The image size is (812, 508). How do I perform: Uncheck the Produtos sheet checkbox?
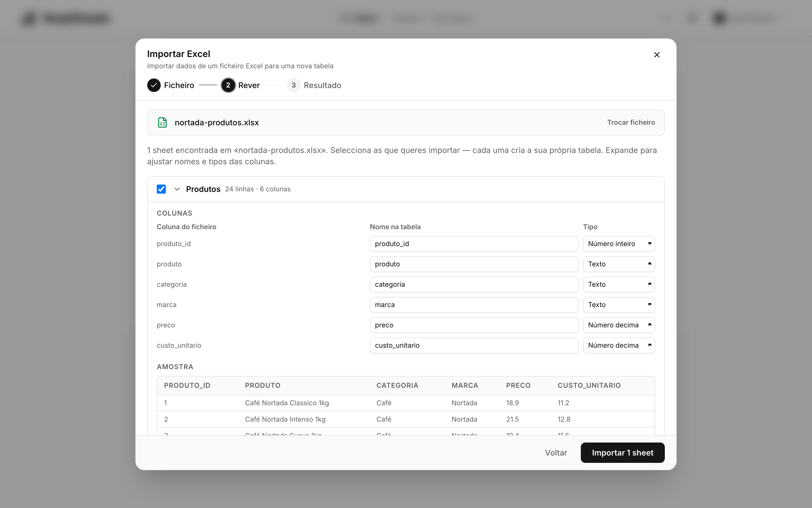(x=161, y=189)
